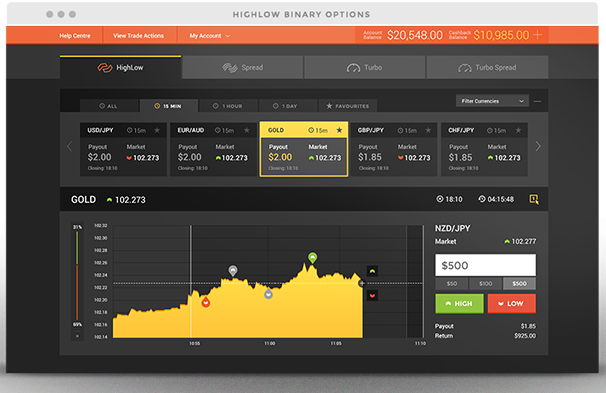The image size is (606, 393).
Task: Choose the $50 quick amount
Action: pos(452,284)
